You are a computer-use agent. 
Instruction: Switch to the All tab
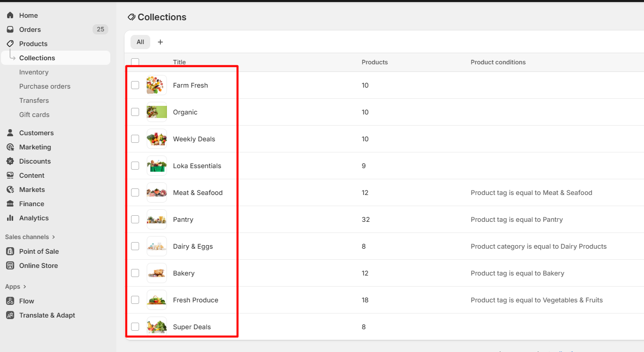tap(140, 42)
